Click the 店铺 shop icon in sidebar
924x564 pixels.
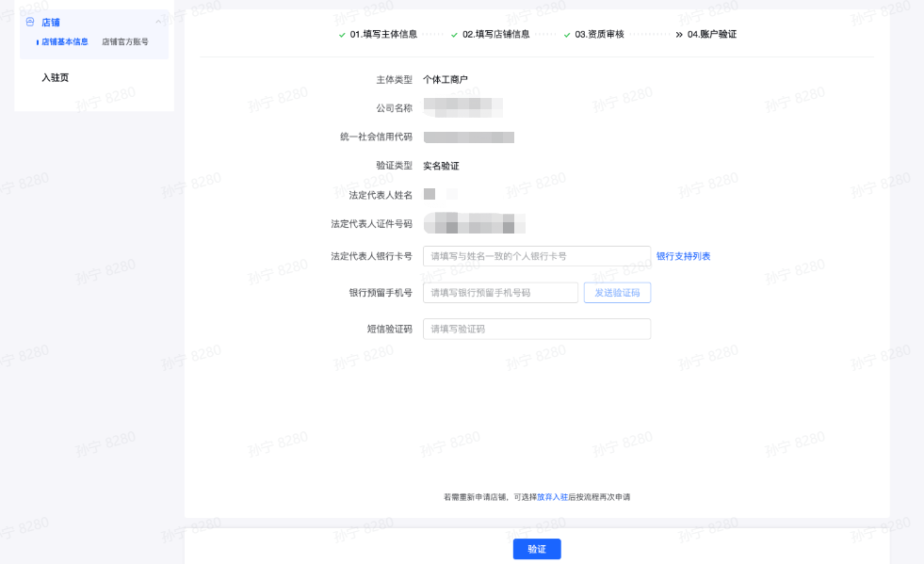coord(30,22)
